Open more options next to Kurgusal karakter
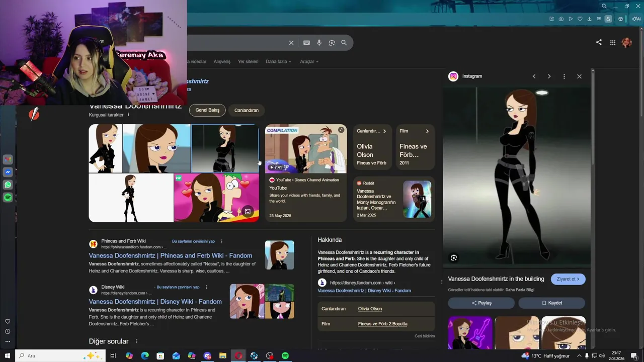Viewport: 644px width, 362px height. click(128, 115)
